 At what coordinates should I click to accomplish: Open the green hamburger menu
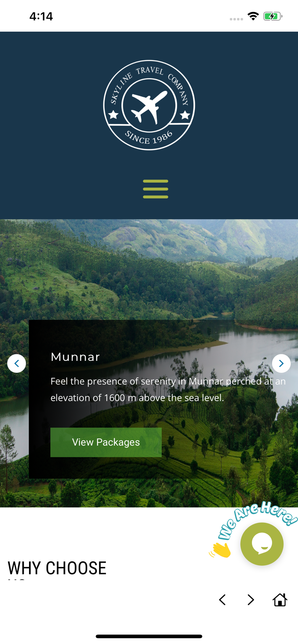coord(155,189)
